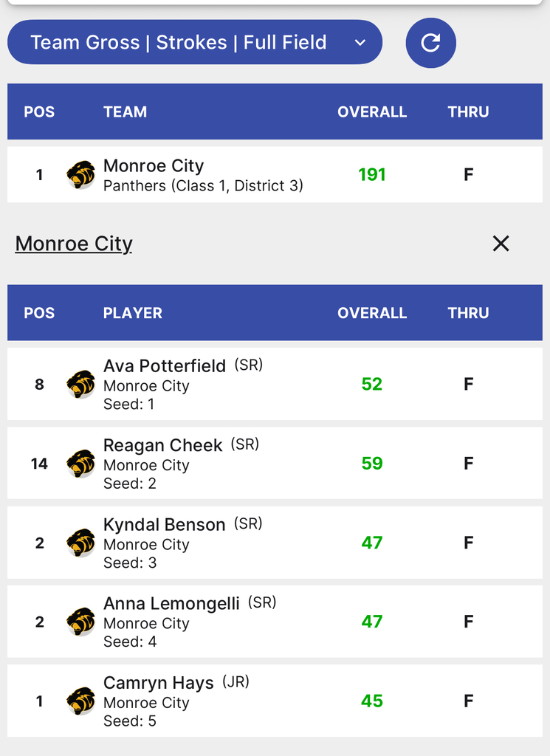Click Ava Potterfield's panther logo
Image resolution: width=550 pixels, height=756 pixels.
click(80, 385)
